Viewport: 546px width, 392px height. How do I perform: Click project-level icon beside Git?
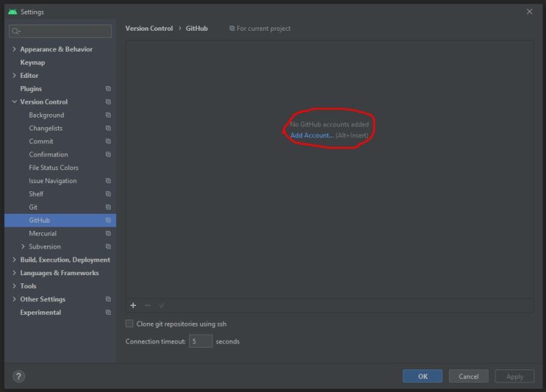(108, 207)
